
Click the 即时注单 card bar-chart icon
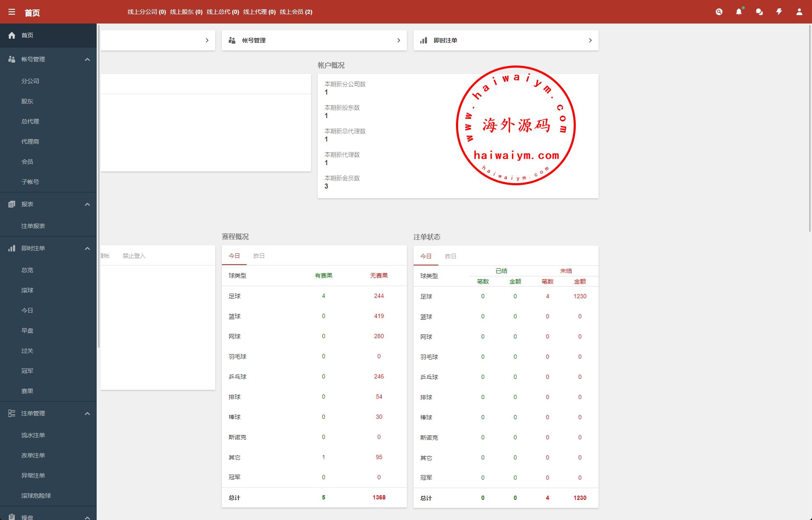tap(424, 40)
